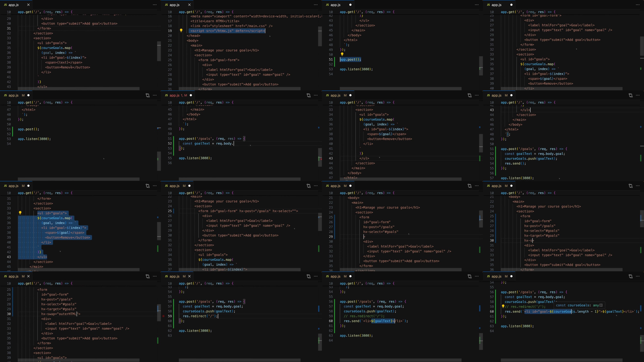This screenshot has width=644, height=362.
Task: Open Changes icon above the courseGoals tooltip pane
Action: 631,276
